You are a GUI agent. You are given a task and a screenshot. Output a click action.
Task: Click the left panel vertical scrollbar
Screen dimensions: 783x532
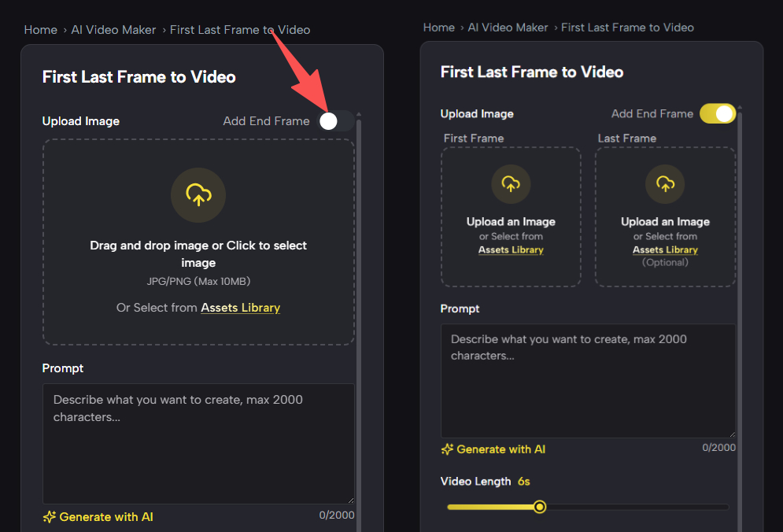360,315
